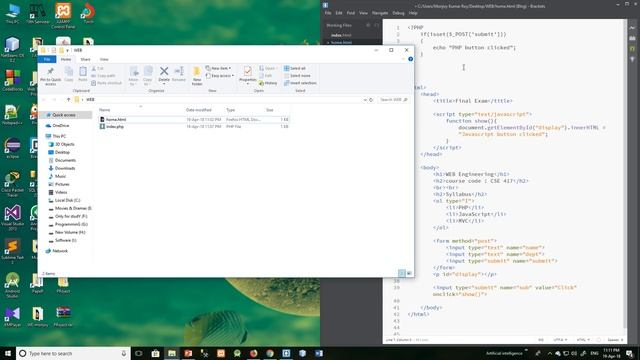Viewport: 640px width, 360px height.
Task: Sort by the Name column header
Action: [x=104, y=110]
